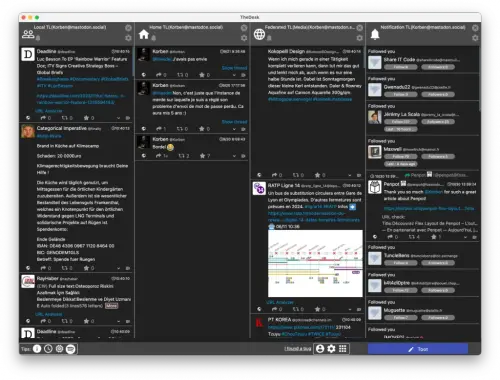Expand chevron on RATP Ligne 14 post

(x=349, y=309)
